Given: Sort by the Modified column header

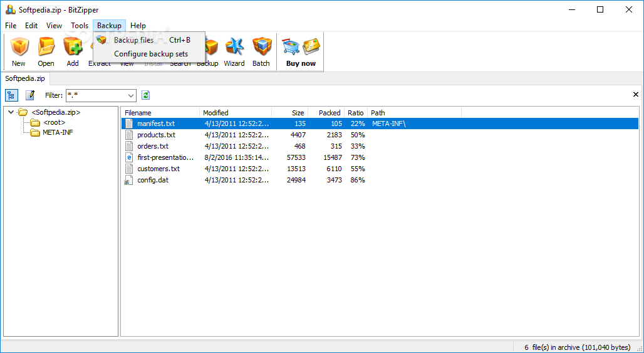Looking at the screenshot, I should (x=236, y=113).
